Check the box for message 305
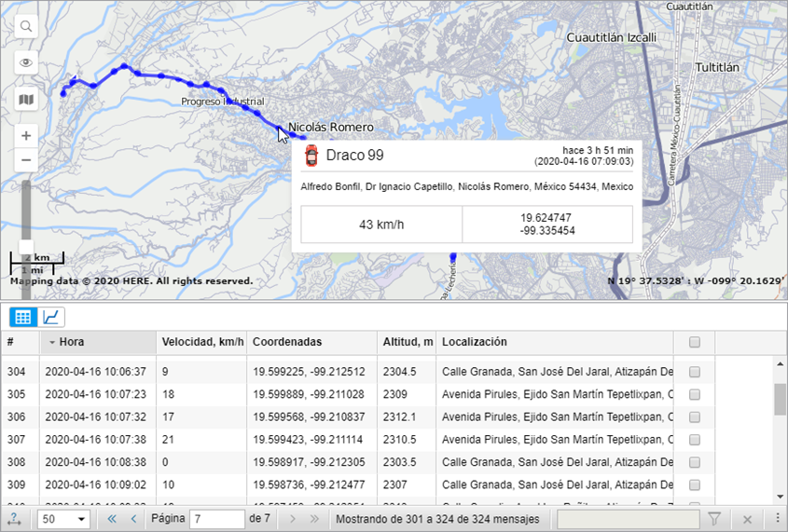This screenshot has width=788, height=532. tap(695, 394)
